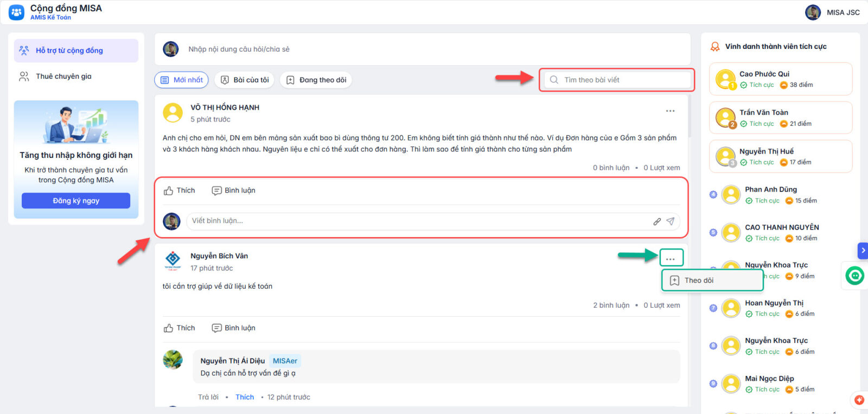Switch to the Đang theo dõi tab

point(316,80)
